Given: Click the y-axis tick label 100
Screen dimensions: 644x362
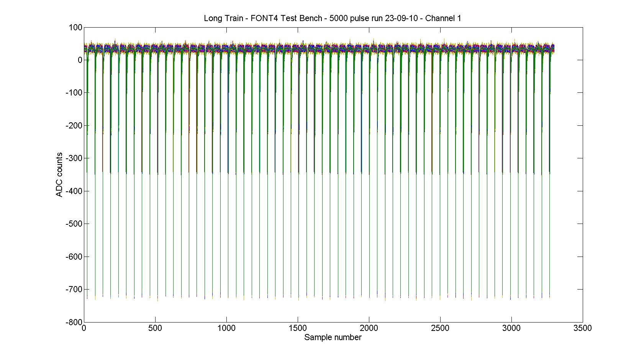Looking at the screenshot, I should (x=75, y=28).
